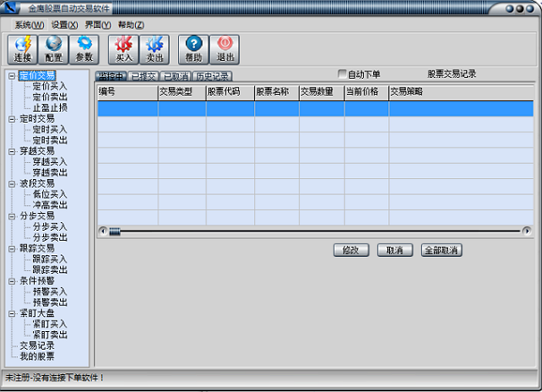The width and height of the screenshot is (542, 392).
Task: Open the 帮助 (help) question mark icon
Action: (193, 50)
